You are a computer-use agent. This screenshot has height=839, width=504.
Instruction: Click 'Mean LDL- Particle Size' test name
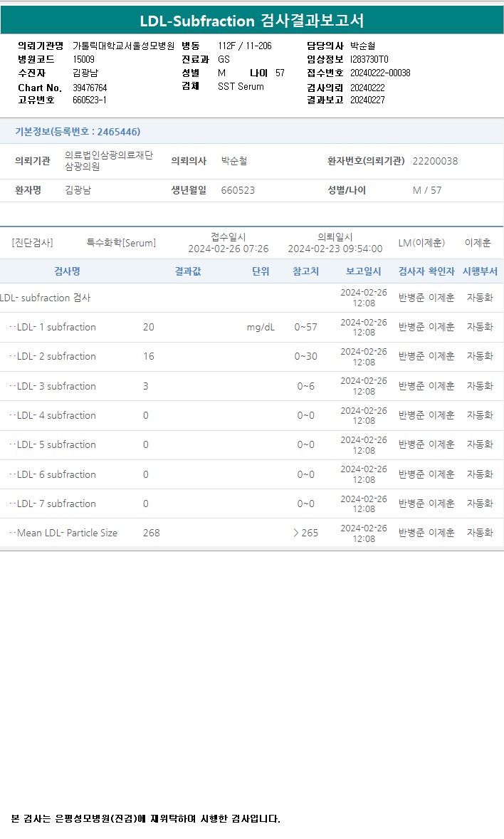(x=67, y=533)
